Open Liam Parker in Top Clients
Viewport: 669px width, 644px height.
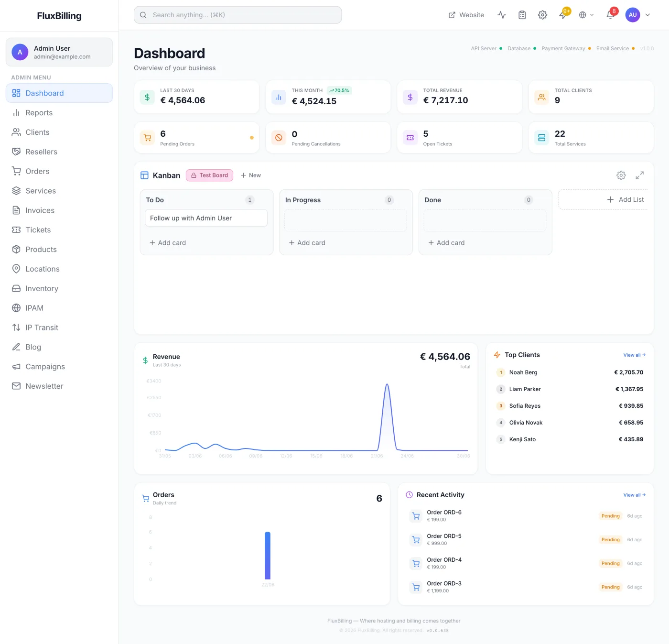[x=570, y=389]
